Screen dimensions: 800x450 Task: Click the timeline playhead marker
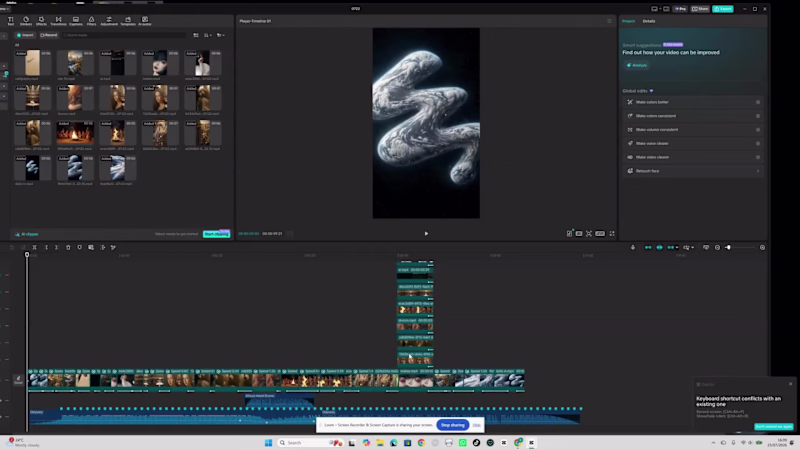click(x=27, y=255)
